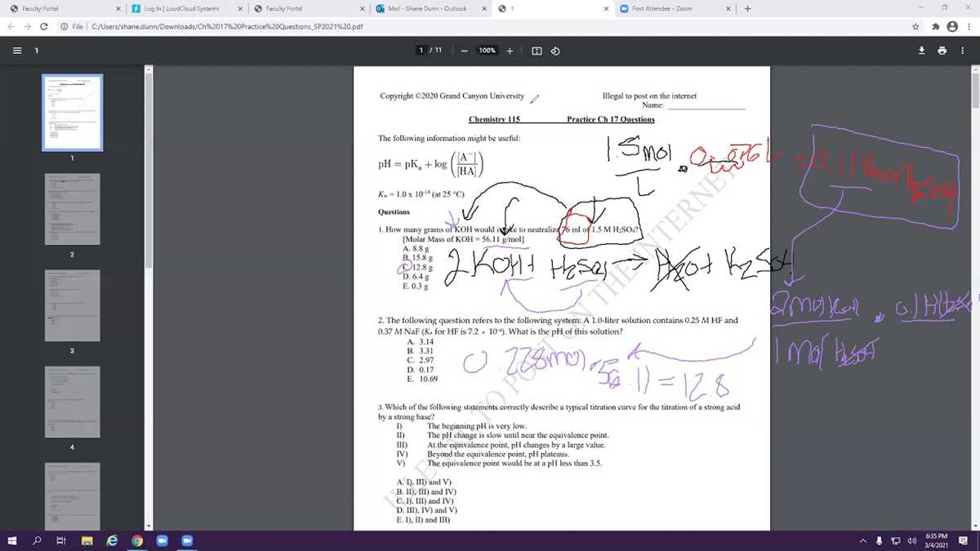Open File Explorer from taskbar
Image resolution: width=980 pixels, height=551 pixels.
coord(87,540)
